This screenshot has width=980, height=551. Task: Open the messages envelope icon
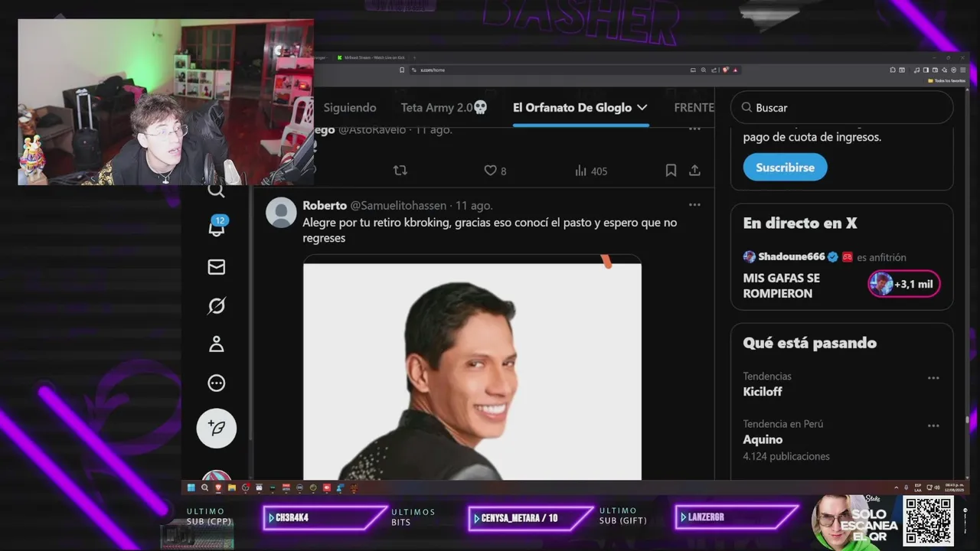point(217,267)
